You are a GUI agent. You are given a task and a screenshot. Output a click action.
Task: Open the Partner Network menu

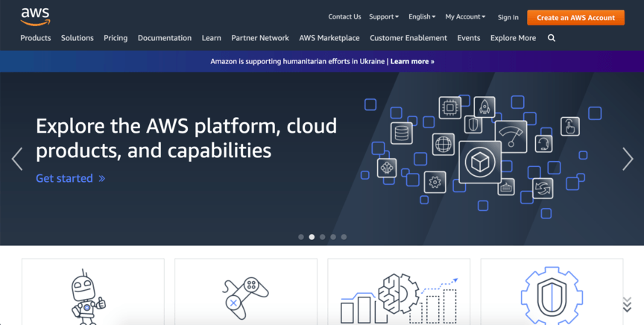tap(260, 38)
